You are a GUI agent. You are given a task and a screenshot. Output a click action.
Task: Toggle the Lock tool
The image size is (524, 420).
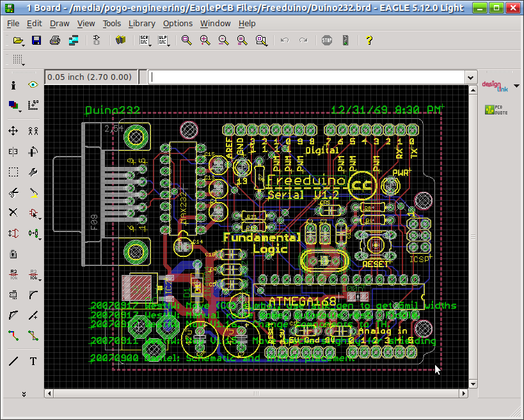click(13, 254)
